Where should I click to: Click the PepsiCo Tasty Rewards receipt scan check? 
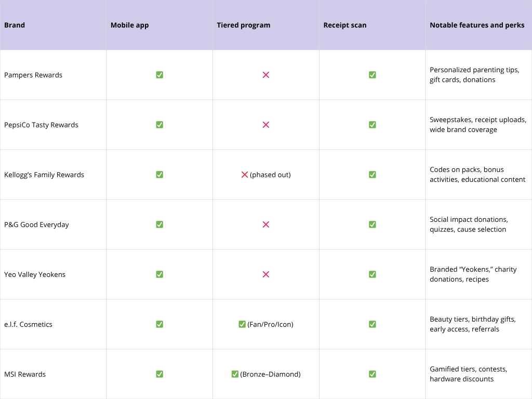point(372,125)
